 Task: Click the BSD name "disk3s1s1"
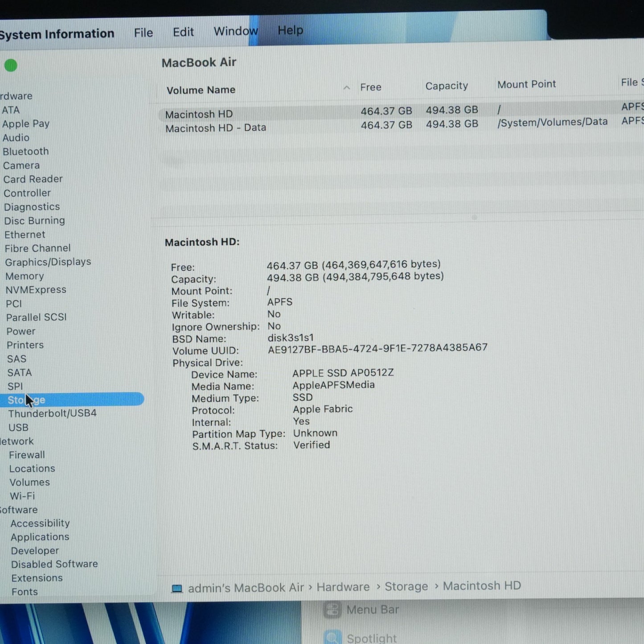291,338
